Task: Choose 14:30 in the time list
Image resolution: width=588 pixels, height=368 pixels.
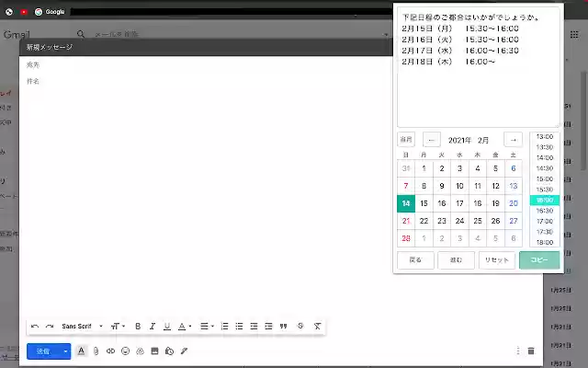Action: click(x=545, y=168)
